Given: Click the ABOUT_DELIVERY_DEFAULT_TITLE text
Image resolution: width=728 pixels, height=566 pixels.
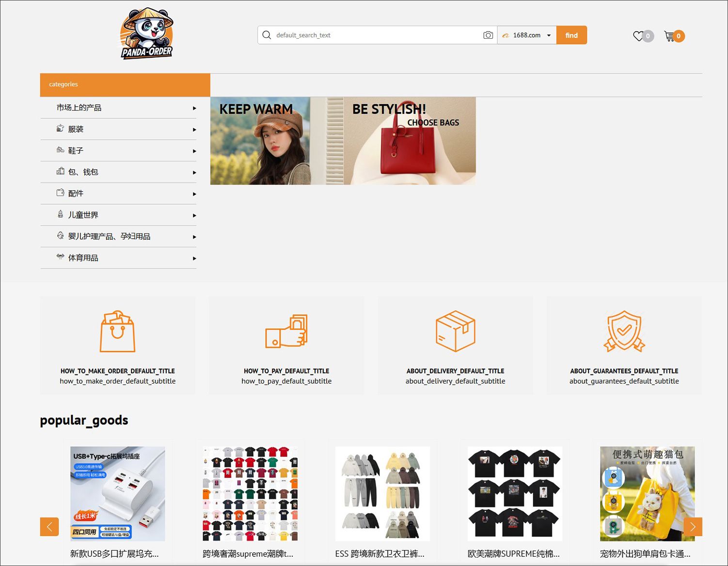Looking at the screenshot, I should [x=455, y=371].
